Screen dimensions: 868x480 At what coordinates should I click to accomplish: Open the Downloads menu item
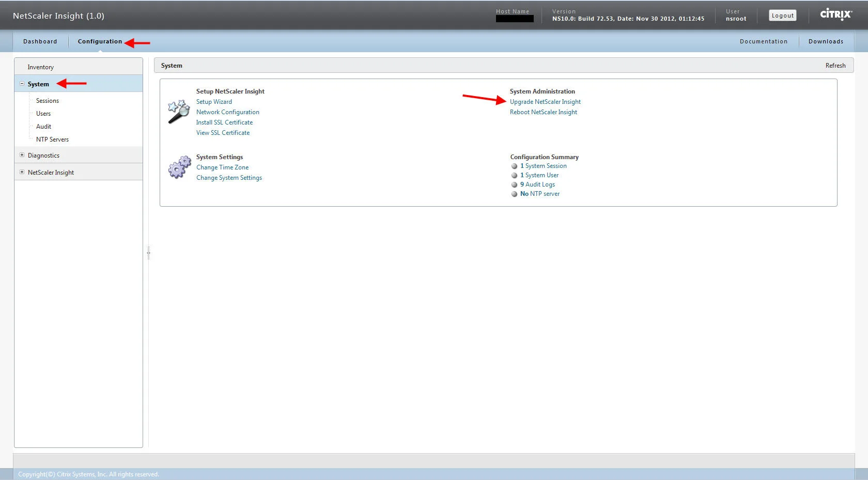pos(826,41)
